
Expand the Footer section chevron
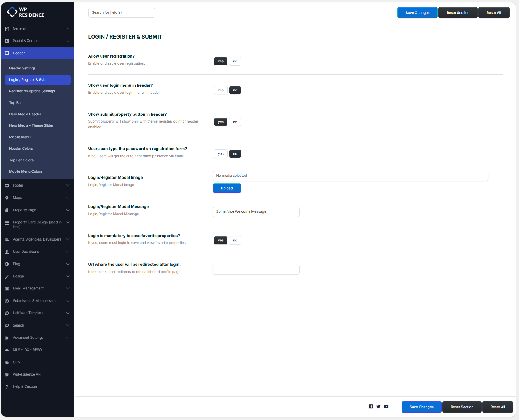(68, 186)
